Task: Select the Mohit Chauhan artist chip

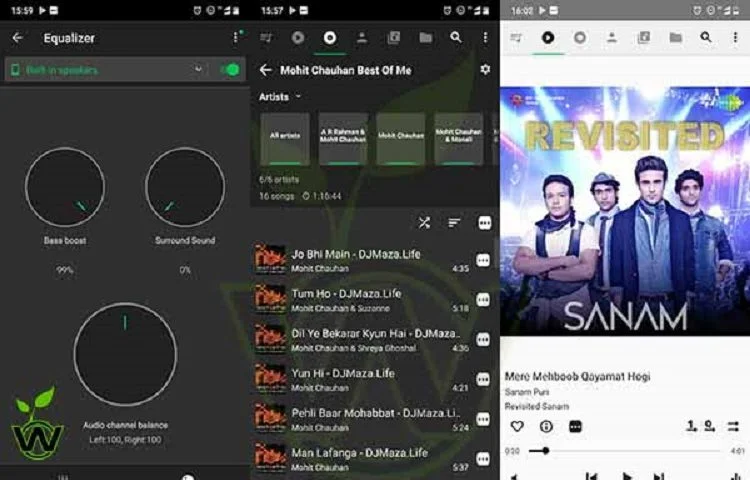Action: click(x=401, y=139)
